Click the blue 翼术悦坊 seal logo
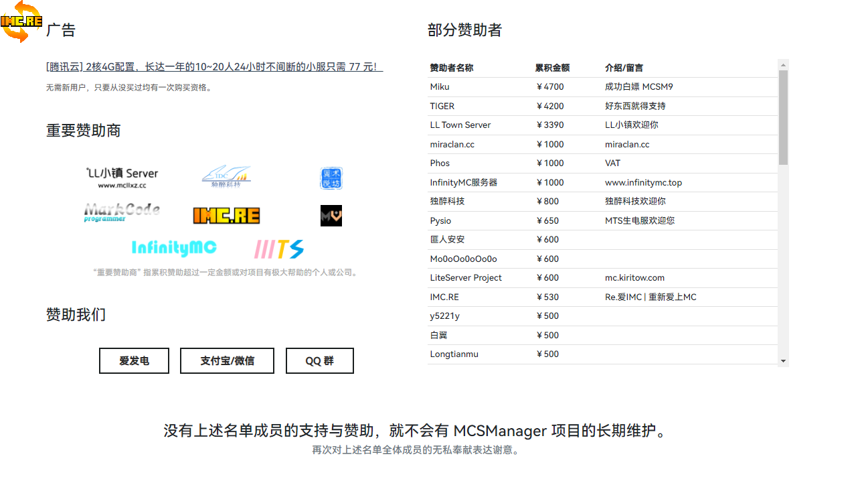Viewport: 868px width, 483px height. click(x=331, y=178)
